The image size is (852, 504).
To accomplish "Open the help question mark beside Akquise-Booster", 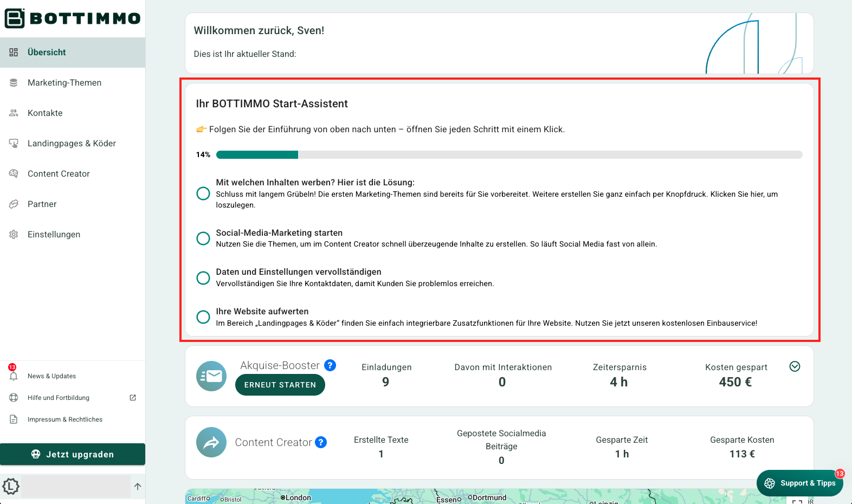I will pyautogui.click(x=330, y=365).
